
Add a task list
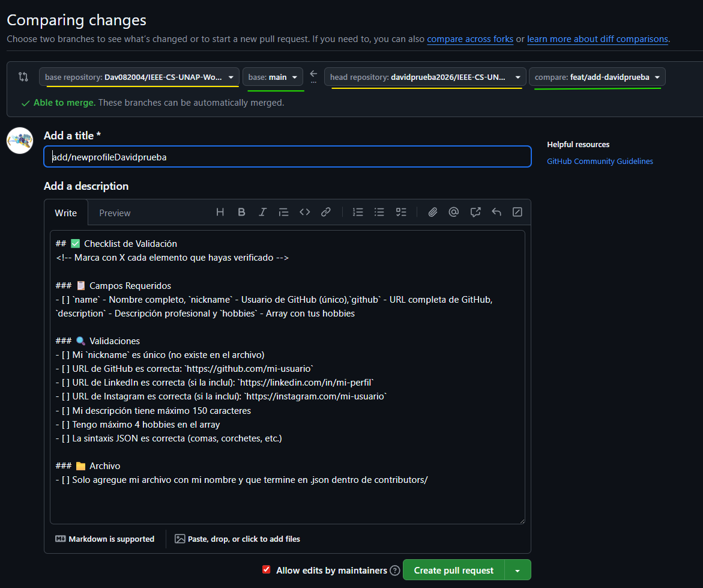[401, 212]
